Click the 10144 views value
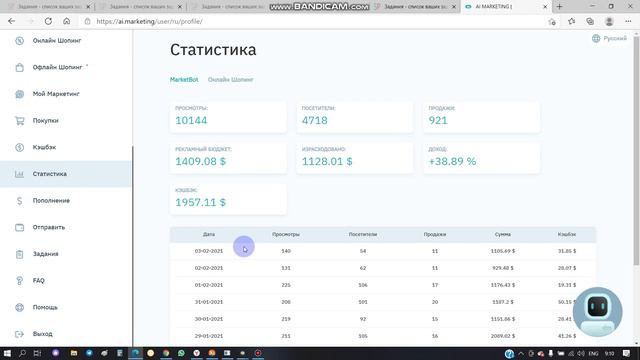The height and width of the screenshot is (360, 640). point(191,120)
